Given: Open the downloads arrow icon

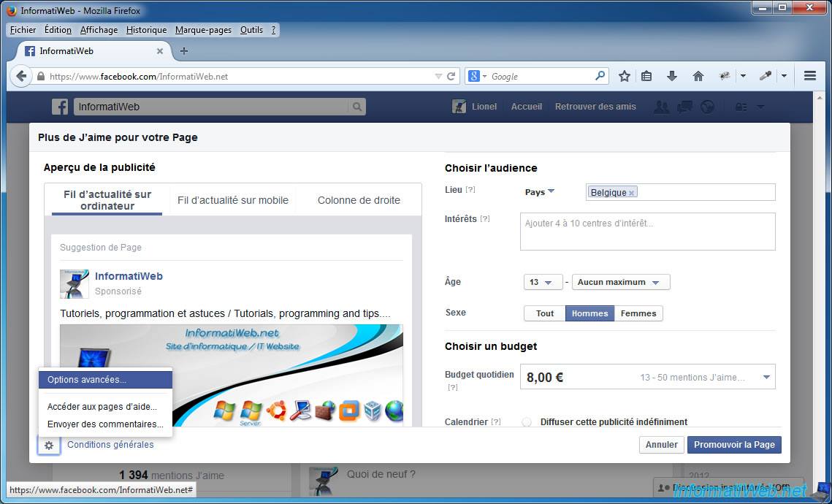Looking at the screenshot, I should [672, 77].
